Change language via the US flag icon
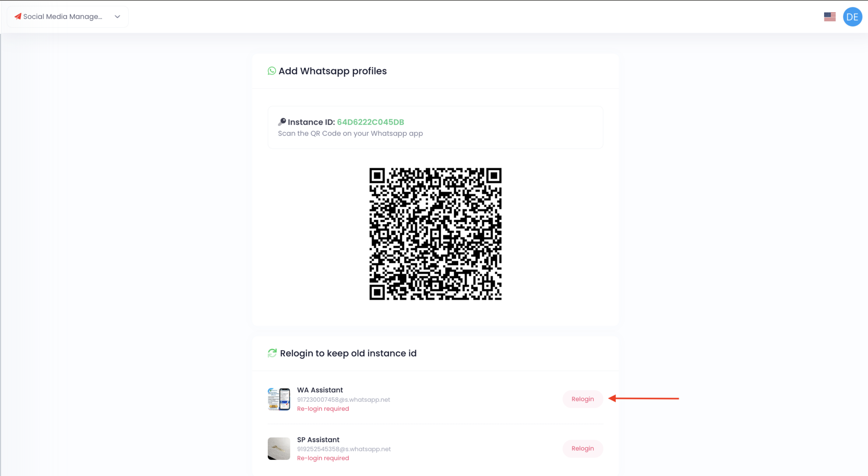This screenshot has height=476, width=868. (829, 17)
